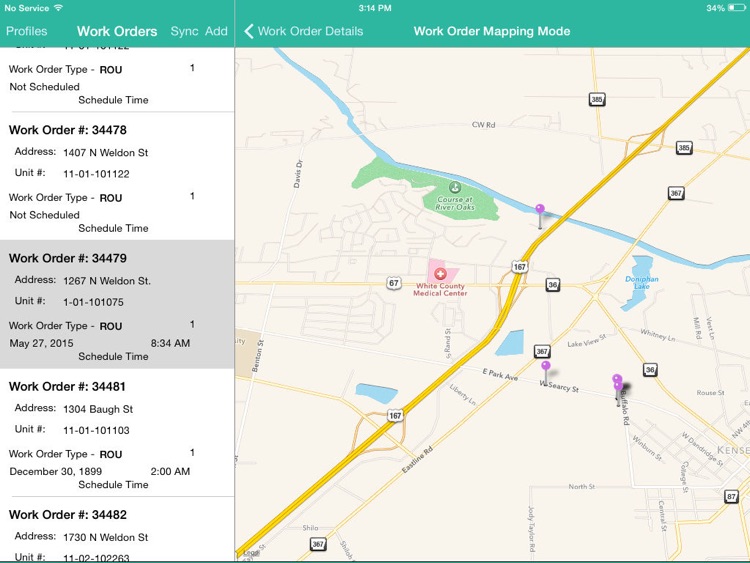Tap the December 30, 1899 date
The width and height of the screenshot is (750, 563).
point(55,471)
